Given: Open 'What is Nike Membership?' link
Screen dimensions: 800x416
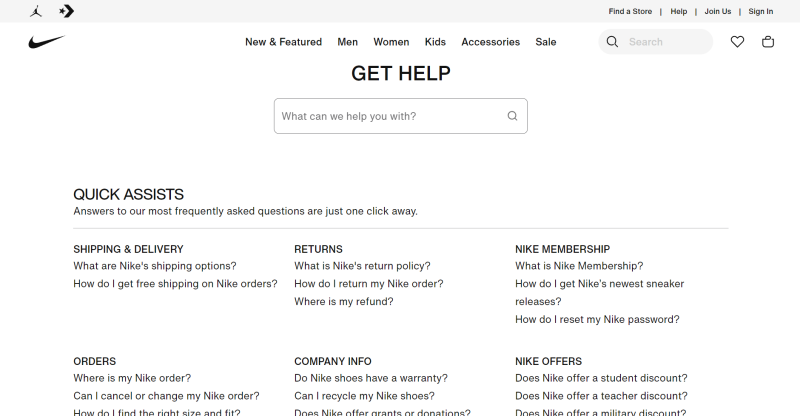Looking at the screenshot, I should [x=579, y=266].
